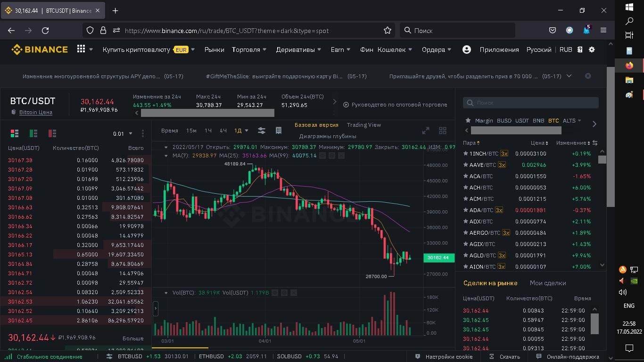The height and width of the screenshot is (362, 644).
Task: Select the BUSD market tab
Action: (x=504, y=121)
